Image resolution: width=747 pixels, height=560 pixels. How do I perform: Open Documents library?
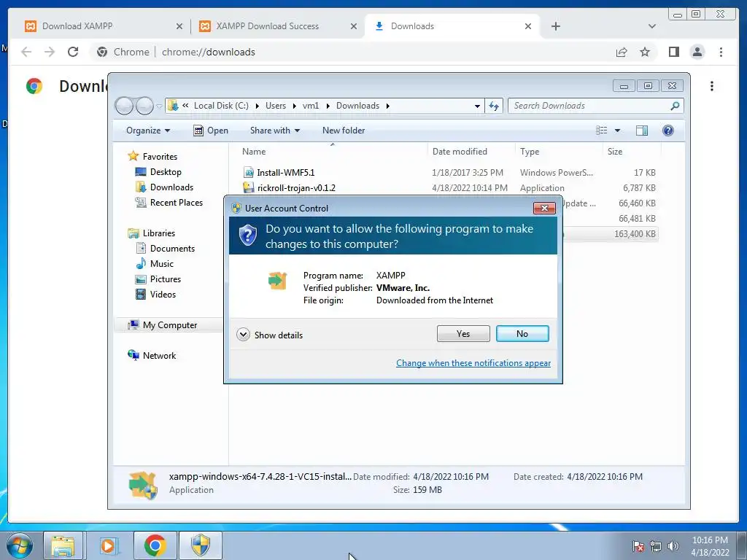click(172, 248)
